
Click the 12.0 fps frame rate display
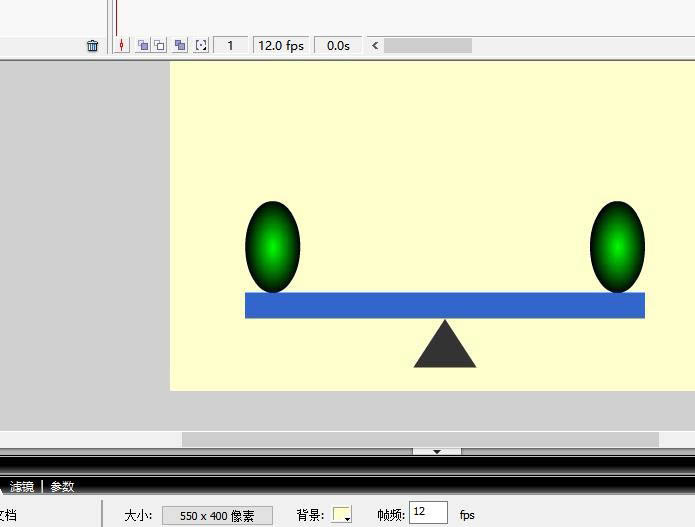[280, 46]
